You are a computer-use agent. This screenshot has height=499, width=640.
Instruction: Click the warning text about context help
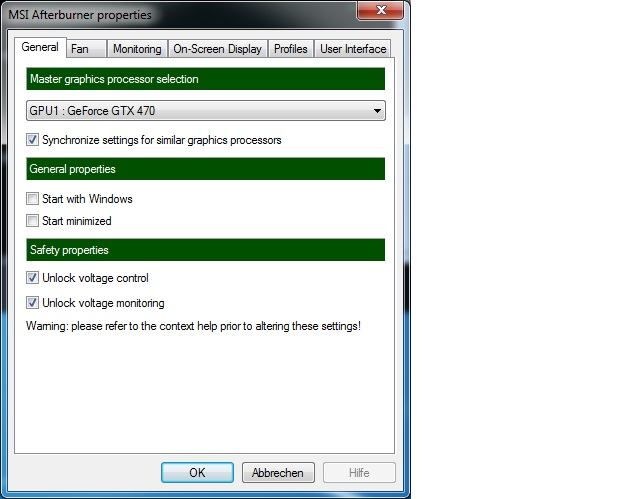tap(193, 326)
